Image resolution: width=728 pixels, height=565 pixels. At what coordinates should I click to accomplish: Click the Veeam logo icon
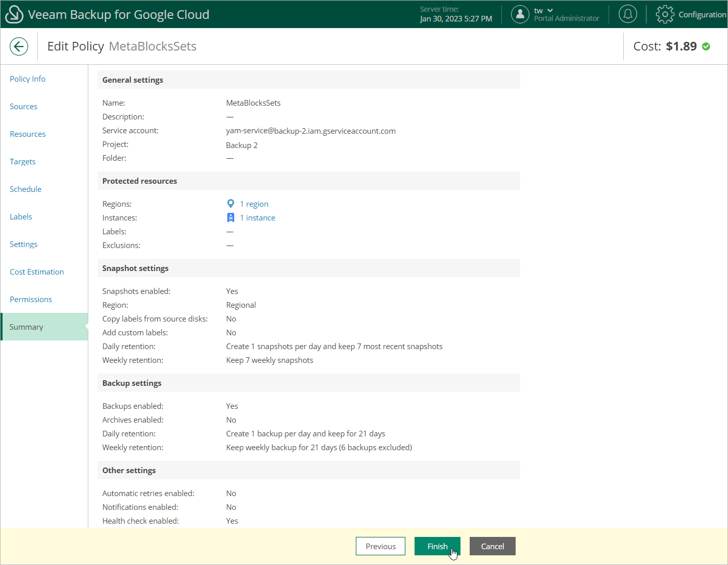pyautogui.click(x=14, y=14)
